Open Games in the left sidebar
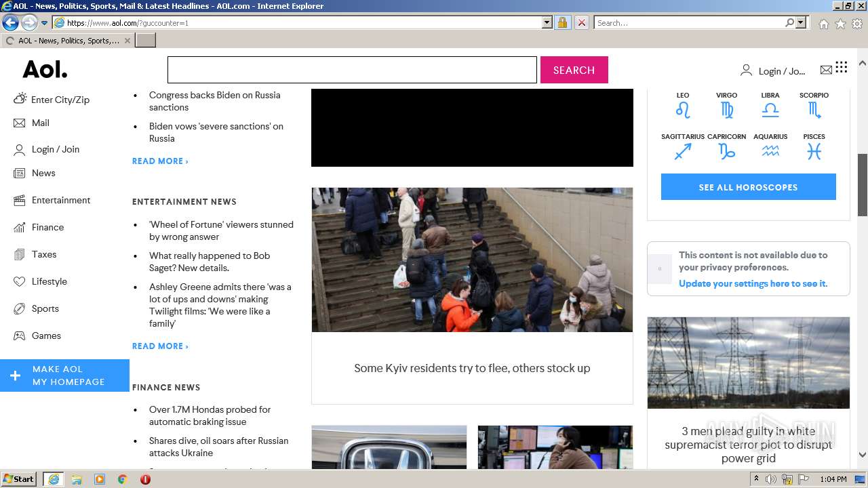 [x=37, y=335]
